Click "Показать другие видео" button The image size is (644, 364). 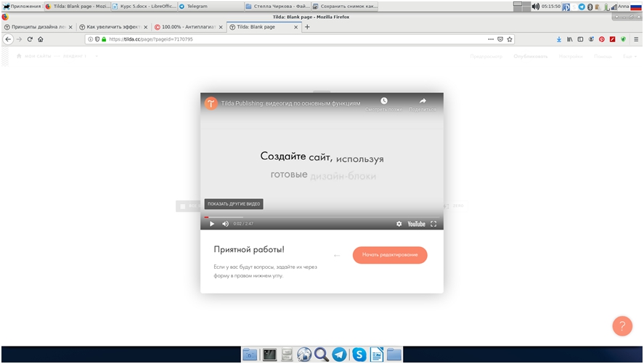tap(234, 204)
